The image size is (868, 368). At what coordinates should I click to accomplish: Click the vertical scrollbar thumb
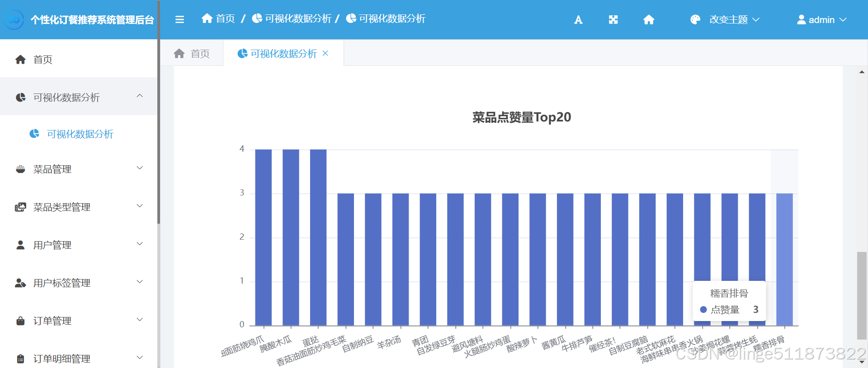[862, 296]
